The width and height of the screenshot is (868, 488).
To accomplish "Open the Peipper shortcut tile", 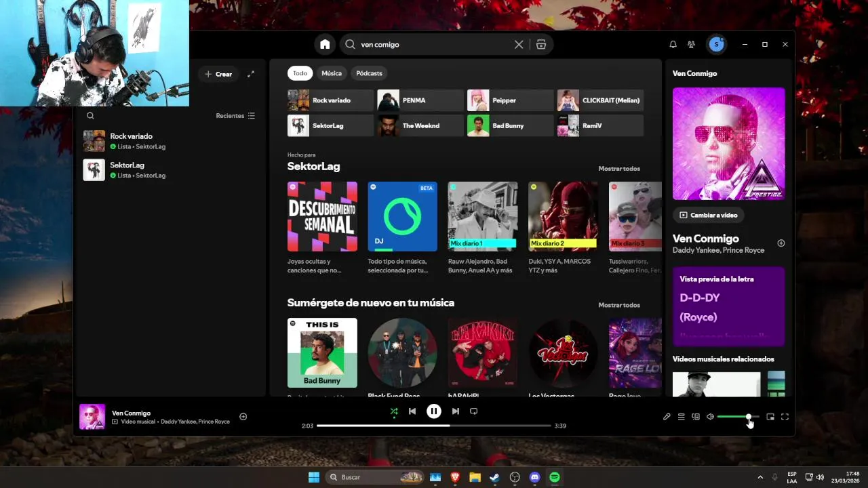I will pos(510,100).
